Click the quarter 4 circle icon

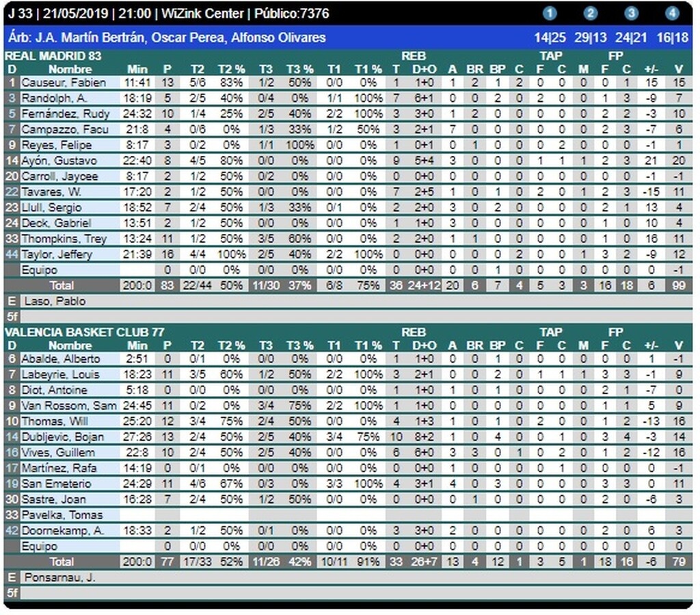click(672, 14)
